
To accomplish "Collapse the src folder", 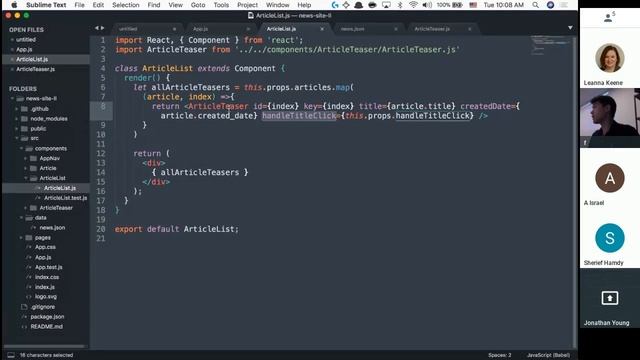I will pyautogui.click(x=17, y=138).
